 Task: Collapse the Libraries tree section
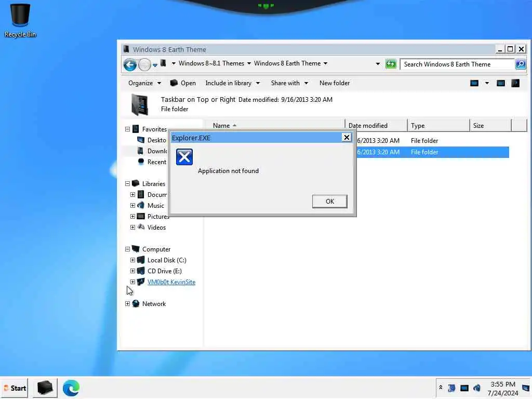(x=128, y=183)
